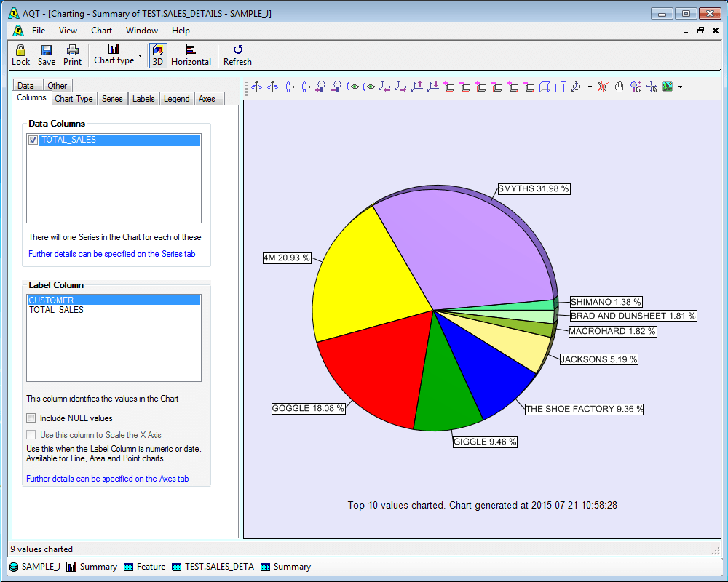Click the blue 3D cube icon
This screenshot has height=582, width=728.
coord(545,87)
